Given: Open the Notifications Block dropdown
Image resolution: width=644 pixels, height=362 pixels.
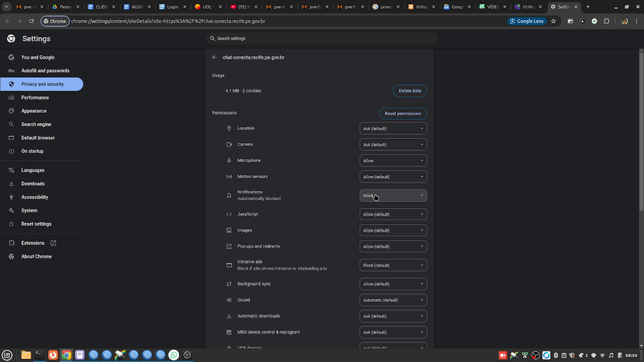Looking at the screenshot, I should (393, 195).
